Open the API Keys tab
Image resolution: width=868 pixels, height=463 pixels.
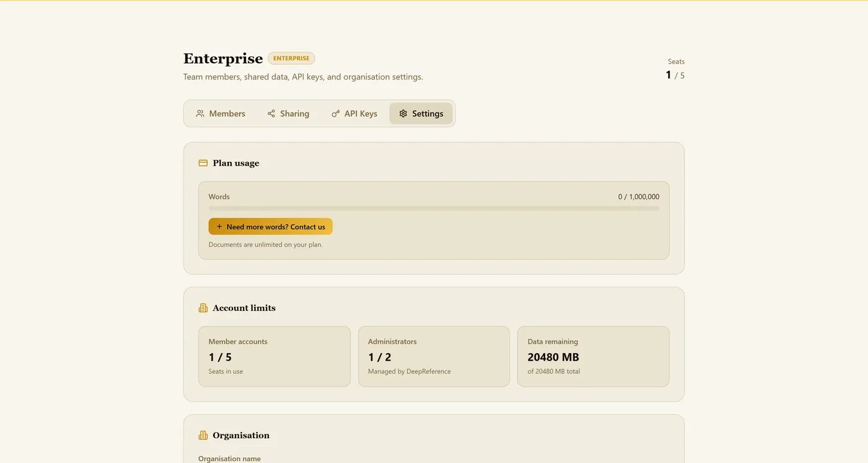(355, 114)
